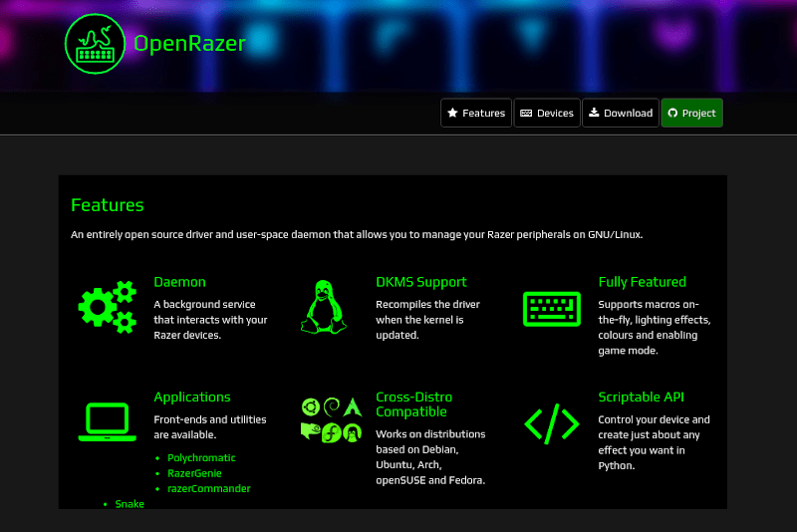Viewport: 797px width, 532px height.
Task: Click the code brackets Scriptable API icon
Action: [x=551, y=424]
